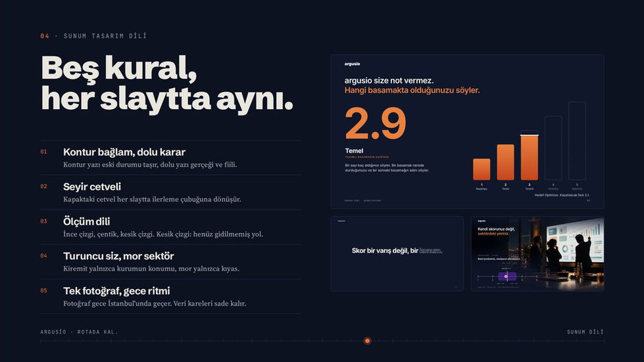644x362 pixels.
Task: Click the section label "SUNUM TASARIM DİLİ" at top
Action: 105,36
